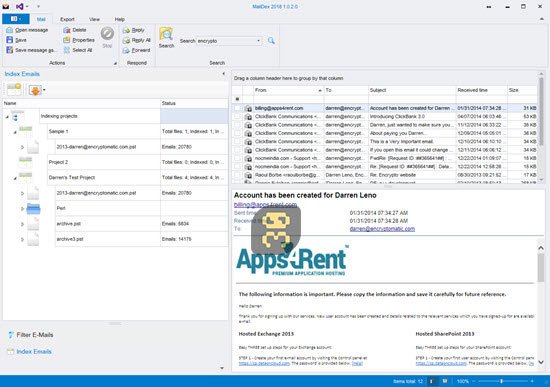The image size is (550, 387).
Task: Click the Open message icon
Action: (9, 30)
